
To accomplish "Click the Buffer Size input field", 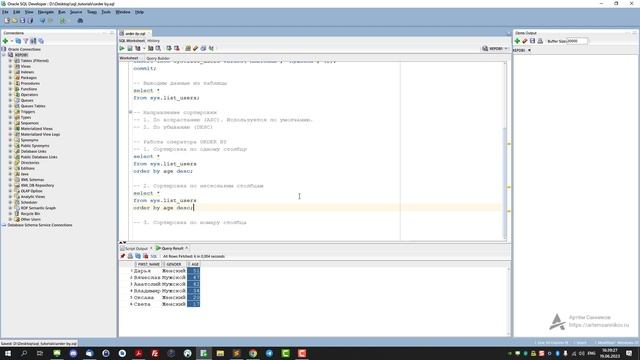I will click(x=577, y=41).
